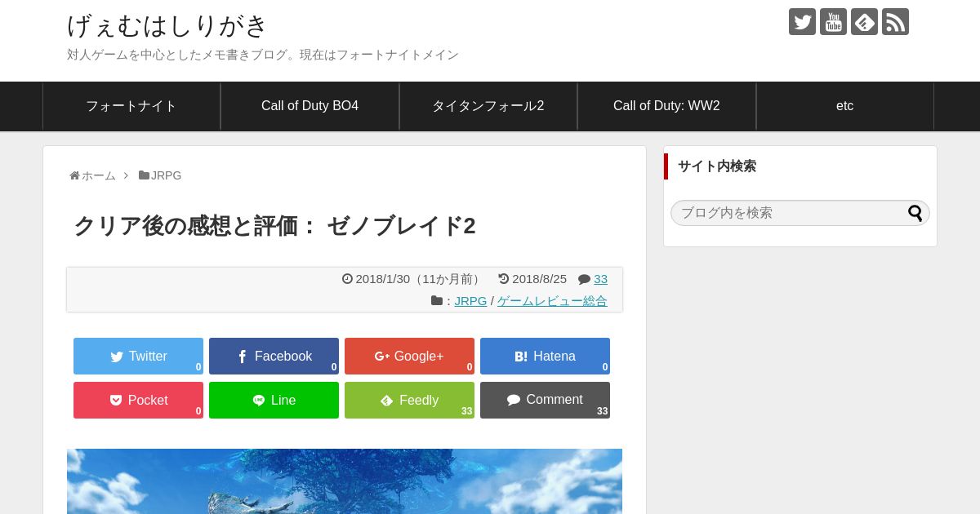Open the フォートナイト menu item

tap(131, 106)
